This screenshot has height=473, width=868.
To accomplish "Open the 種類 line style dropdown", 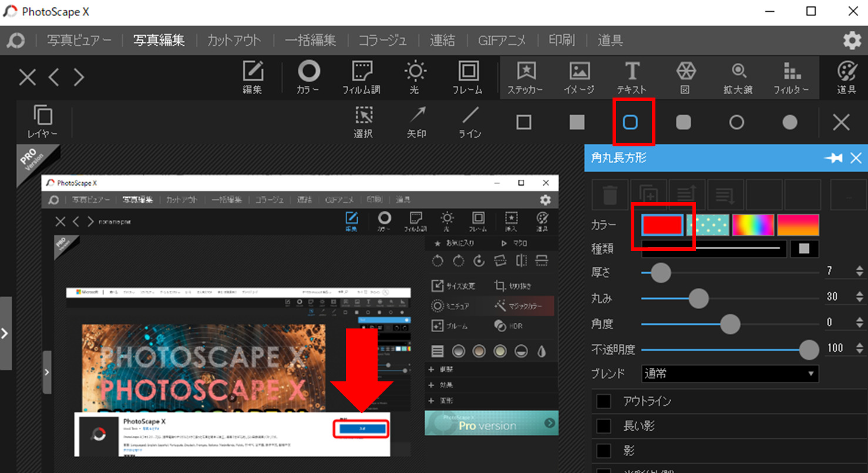I will point(714,249).
